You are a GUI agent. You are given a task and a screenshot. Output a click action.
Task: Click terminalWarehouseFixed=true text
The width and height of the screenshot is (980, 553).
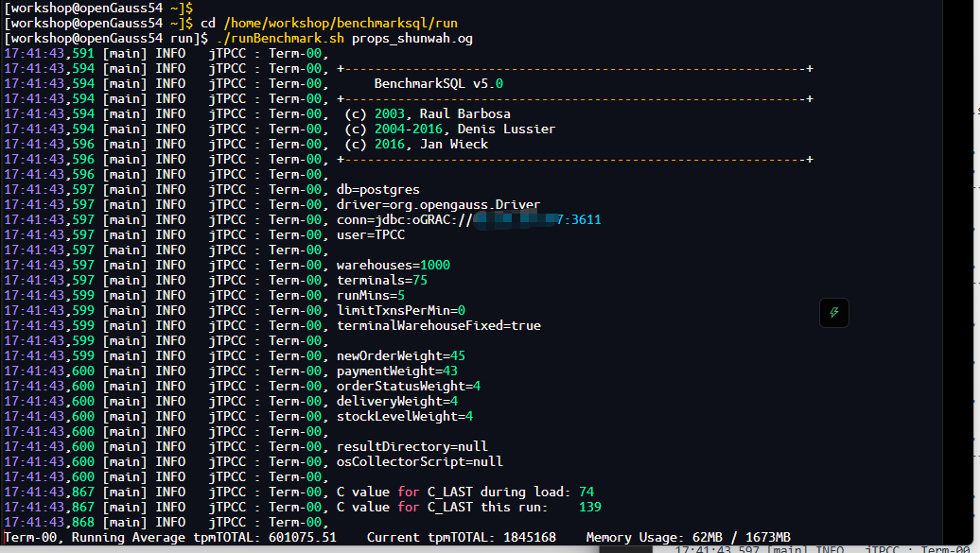click(x=439, y=325)
